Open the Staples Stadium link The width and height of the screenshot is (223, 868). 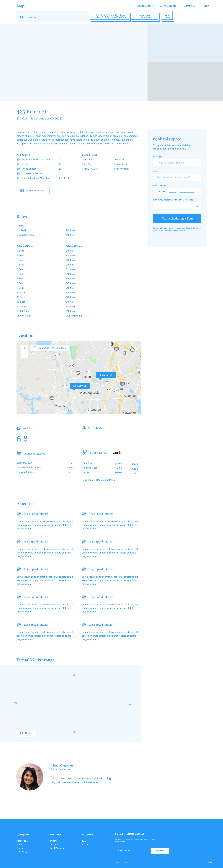coord(25,472)
